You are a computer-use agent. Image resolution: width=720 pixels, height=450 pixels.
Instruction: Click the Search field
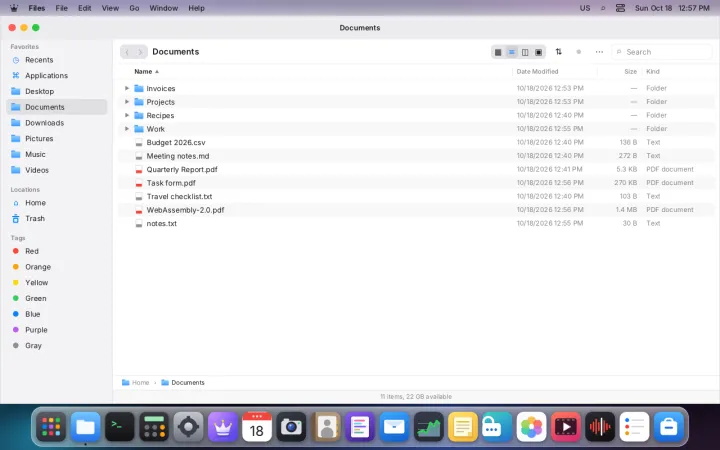point(662,52)
